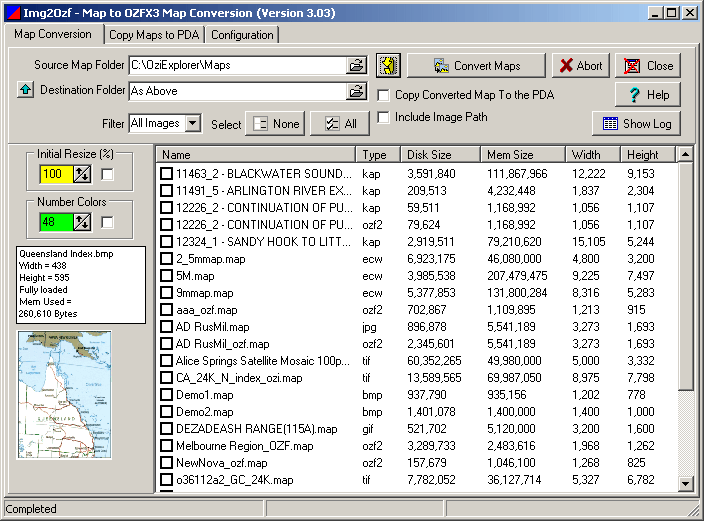Click the Queensland map preview thumbnail
Viewport: 704px width, 521px height.
click(65, 395)
